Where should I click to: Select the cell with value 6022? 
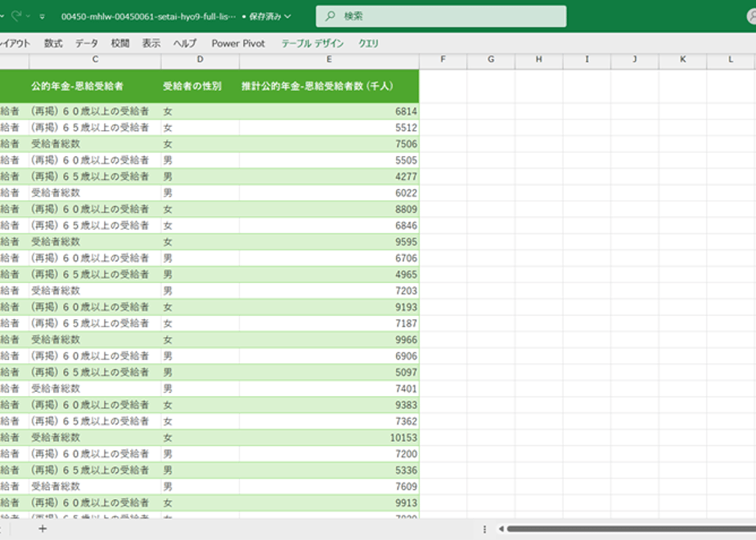[329, 193]
